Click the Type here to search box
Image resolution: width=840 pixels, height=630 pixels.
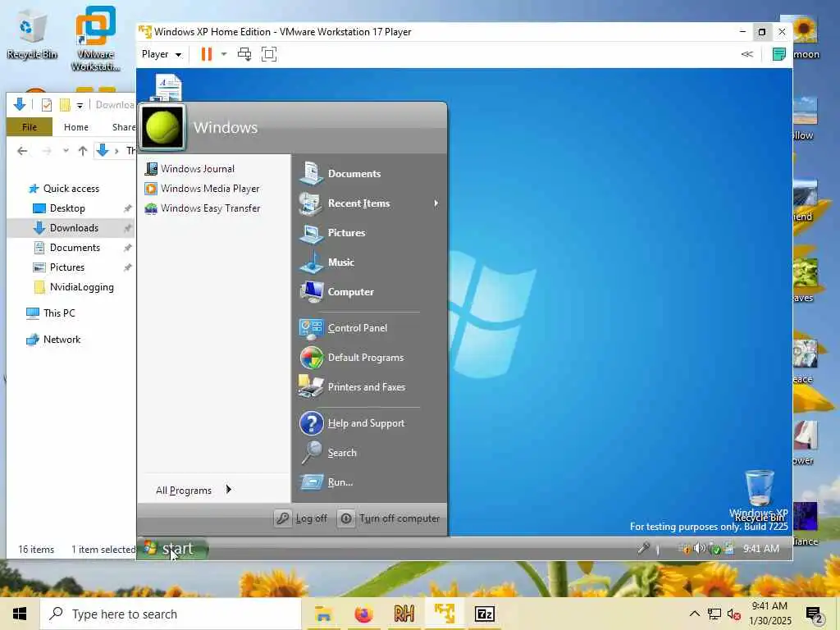click(171, 614)
